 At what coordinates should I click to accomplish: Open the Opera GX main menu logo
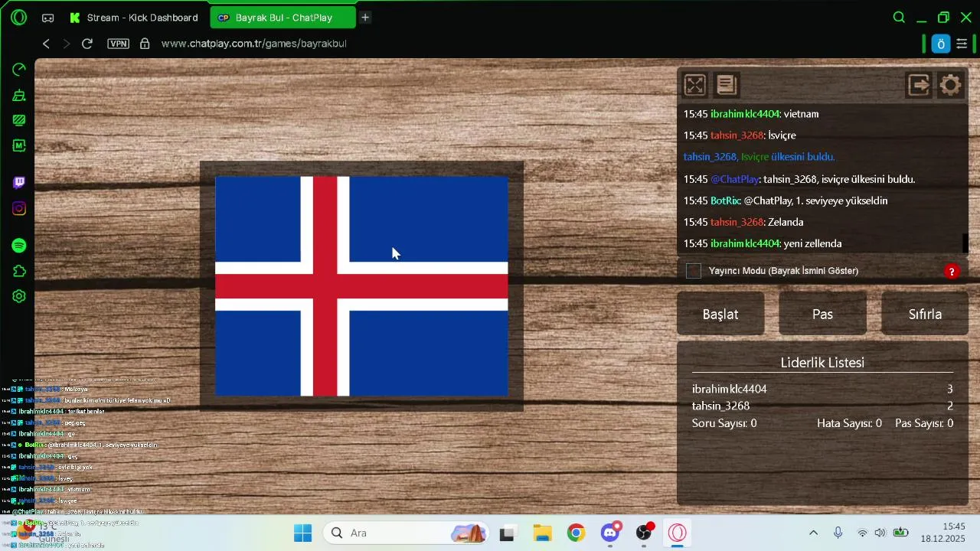(x=18, y=17)
